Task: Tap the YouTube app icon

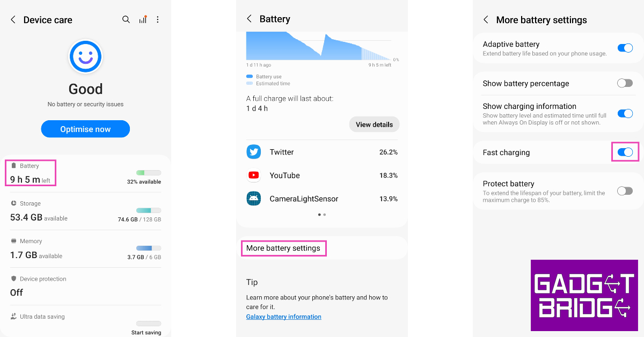Action: coord(254,175)
